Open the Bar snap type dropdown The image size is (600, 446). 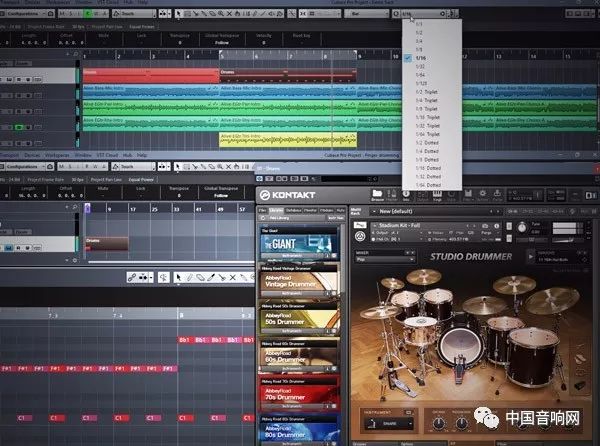(x=367, y=14)
